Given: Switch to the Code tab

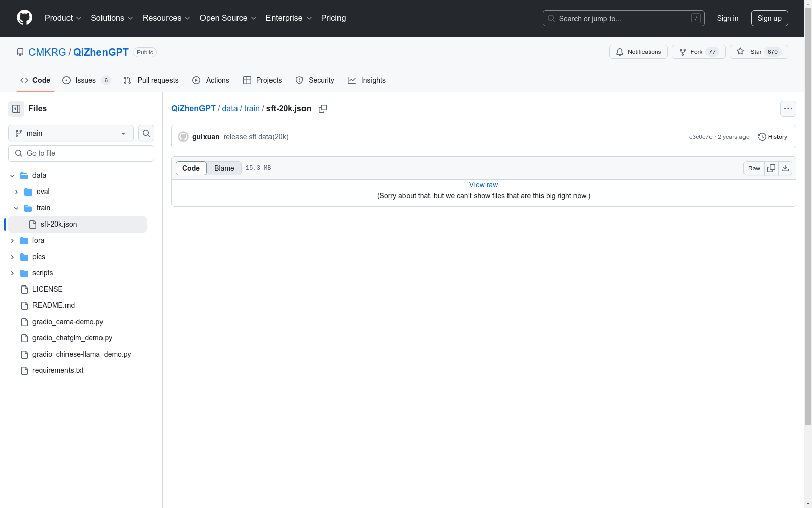Looking at the screenshot, I should pos(36,80).
